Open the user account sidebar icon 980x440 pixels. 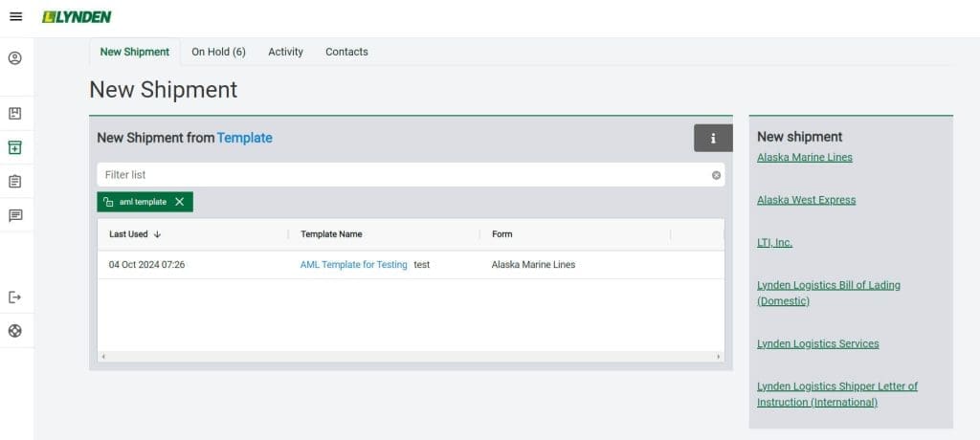tap(15, 58)
